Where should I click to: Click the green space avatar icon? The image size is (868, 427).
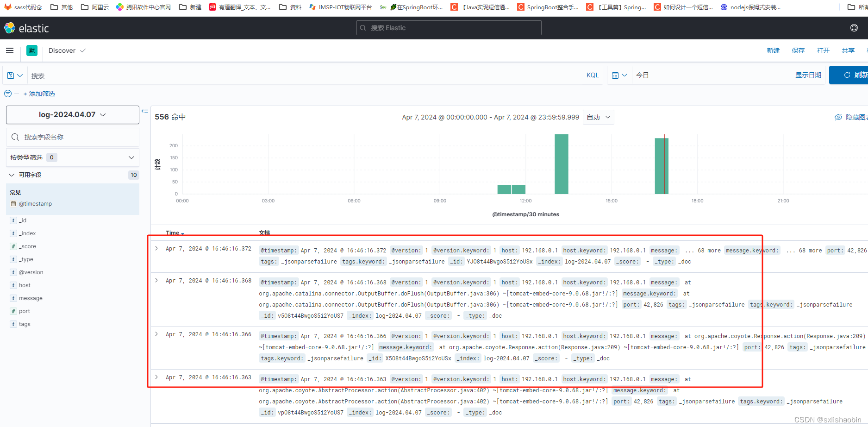point(32,50)
